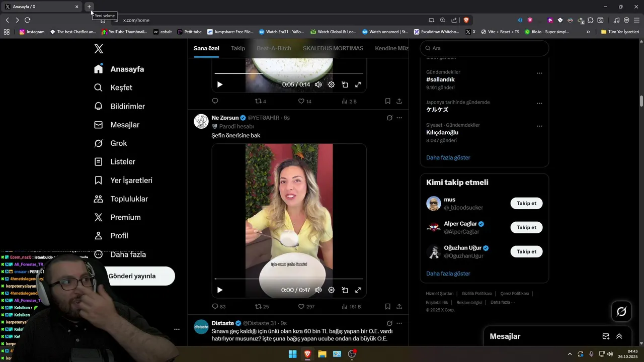
Task: Enter fullscreen on top 0:14 video
Action: click(358, 84)
